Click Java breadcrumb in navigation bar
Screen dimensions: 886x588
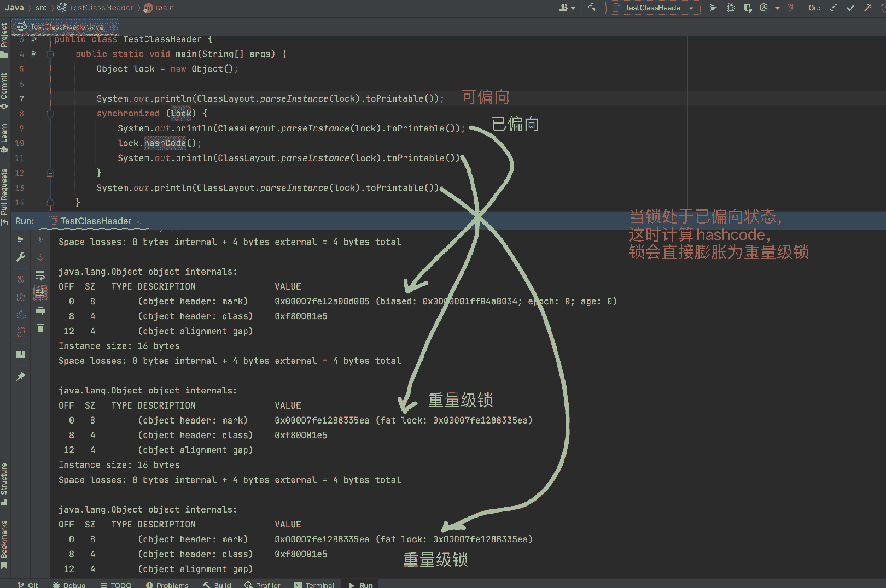[x=14, y=8]
